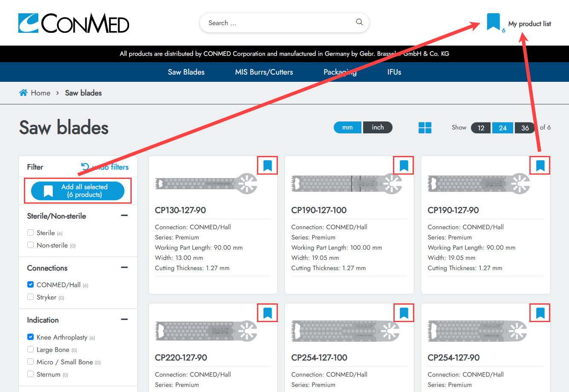The width and height of the screenshot is (569, 392).
Task: Uncheck the CONMED/Hall connection filter
Action: 31,285
